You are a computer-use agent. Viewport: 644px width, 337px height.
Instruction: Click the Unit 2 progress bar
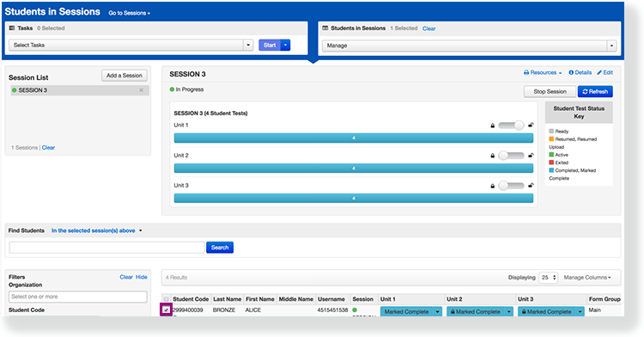pos(354,168)
